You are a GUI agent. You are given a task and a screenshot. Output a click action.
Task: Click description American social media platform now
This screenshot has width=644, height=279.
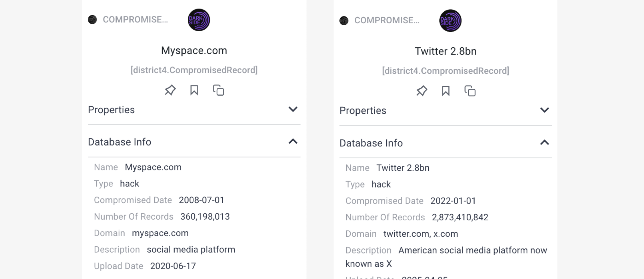click(473, 250)
